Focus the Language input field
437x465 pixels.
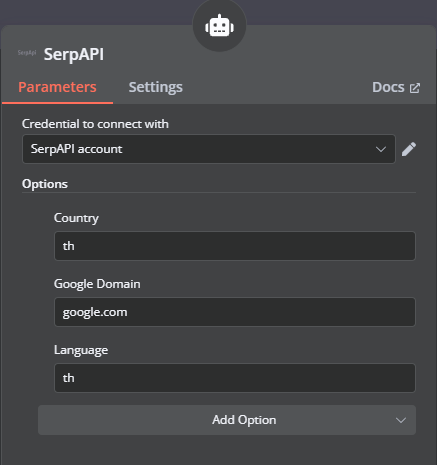(x=235, y=378)
